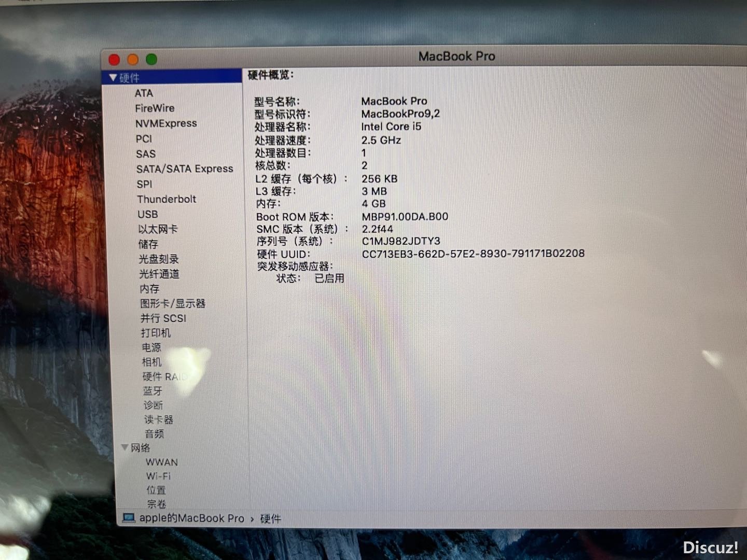Click the Intel Core i5 value
Image resolution: width=747 pixels, height=560 pixels.
pyautogui.click(x=391, y=127)
